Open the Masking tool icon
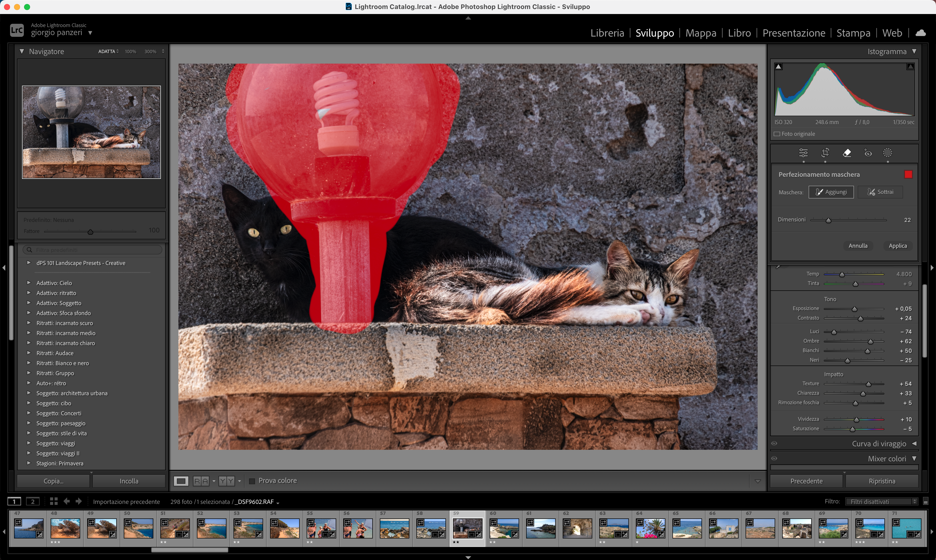Screen dimensions: 936x560 tap(887, 153)
